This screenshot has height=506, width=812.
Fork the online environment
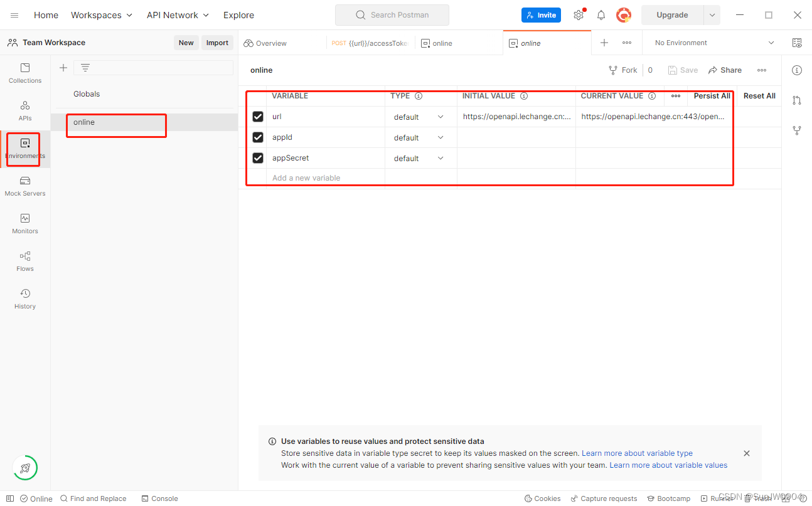(623, 70)
